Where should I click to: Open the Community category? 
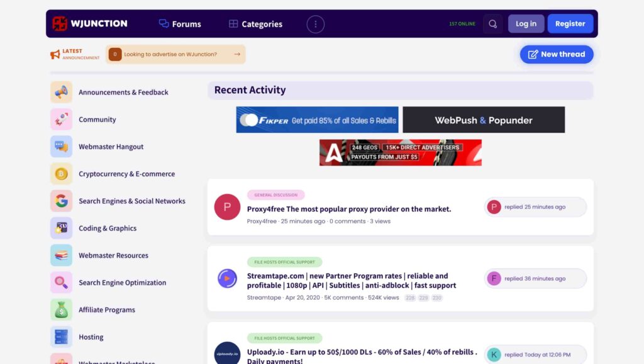click(97, 119)
